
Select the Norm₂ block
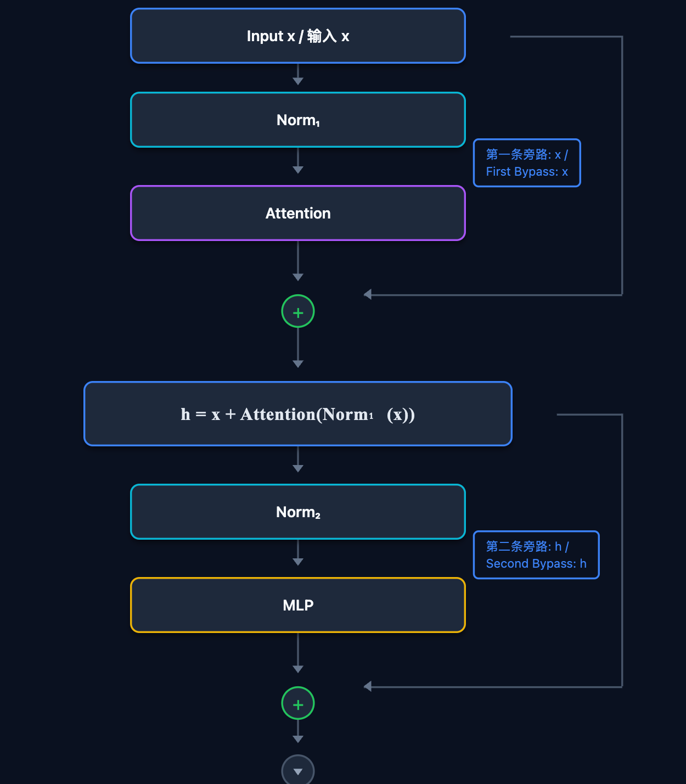point(298,512)
